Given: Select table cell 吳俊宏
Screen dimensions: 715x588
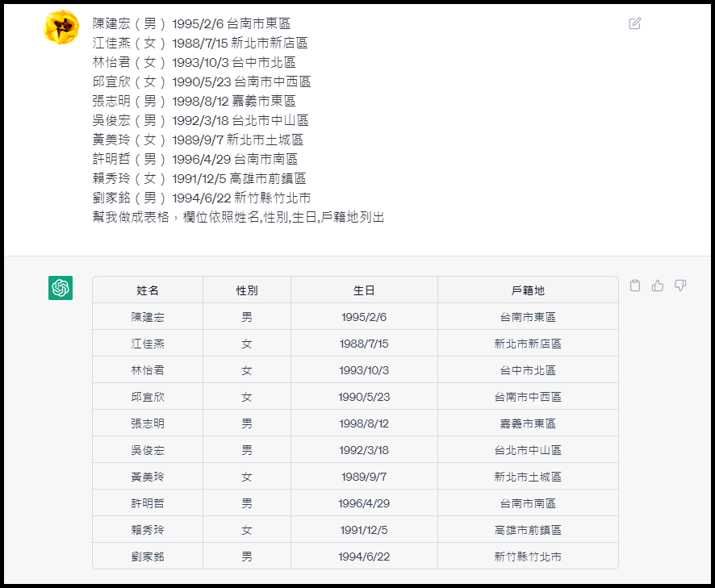Looking at the screenshot, I should pos(148,450).
